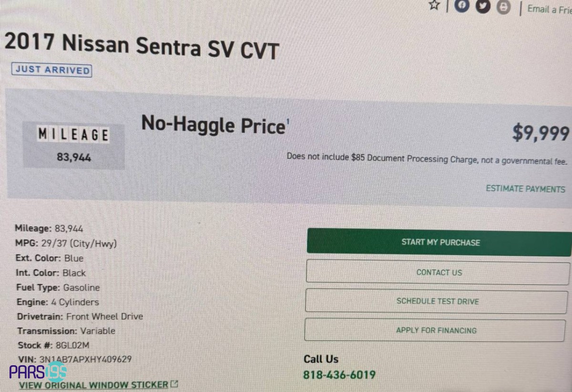The height and width of the screenshot is (392, 572).
Task: Open VIEW ORIGINAL WINDOW STICKER link
Action: (93, 384)
